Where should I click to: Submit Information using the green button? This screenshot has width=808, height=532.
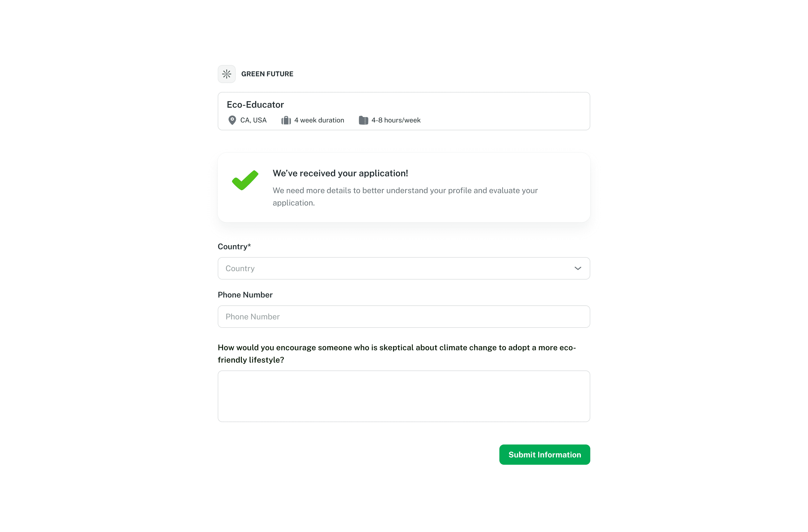pyautogui.click(x=544, y=455)
